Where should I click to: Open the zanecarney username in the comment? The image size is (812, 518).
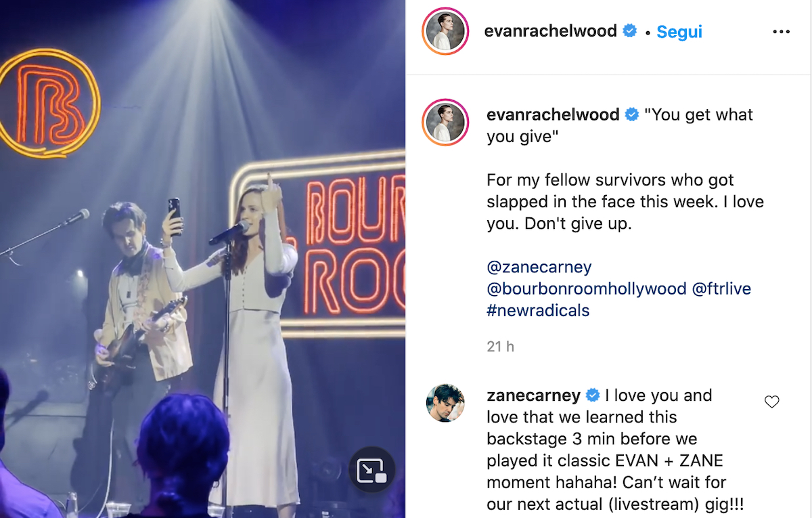pos(534,395)
